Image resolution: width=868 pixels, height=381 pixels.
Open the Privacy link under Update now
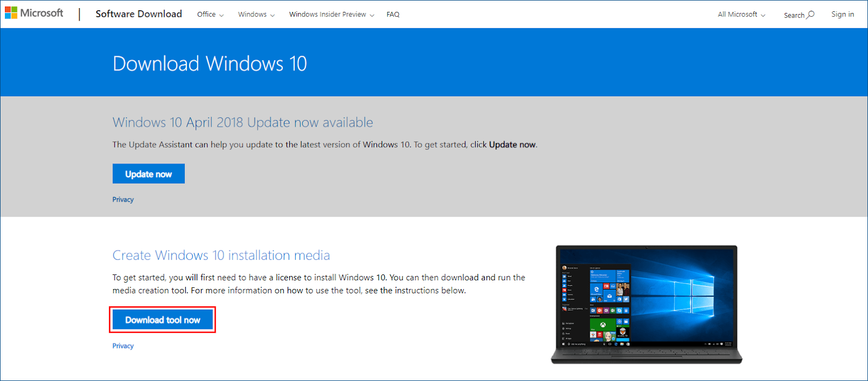click(x=123, y=200)
